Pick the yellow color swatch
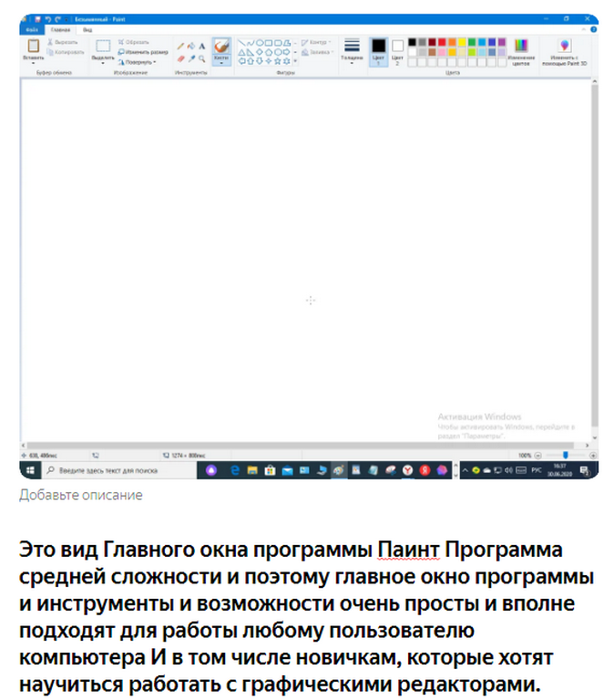614x700 pixels. point(462,42)
